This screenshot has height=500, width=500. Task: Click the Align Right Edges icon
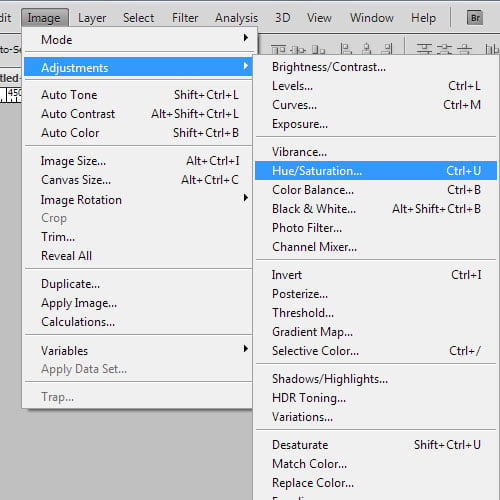[387, 49]
